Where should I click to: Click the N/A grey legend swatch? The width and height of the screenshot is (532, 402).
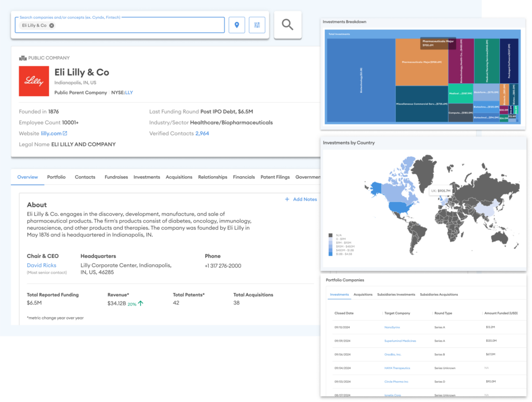click(330, 235)
